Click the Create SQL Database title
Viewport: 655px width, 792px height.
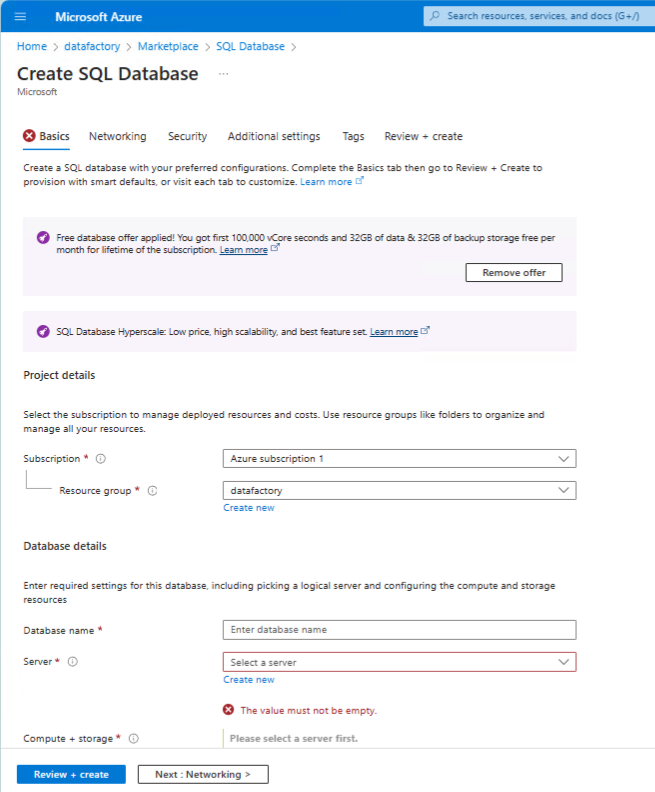tap(108, 74)
